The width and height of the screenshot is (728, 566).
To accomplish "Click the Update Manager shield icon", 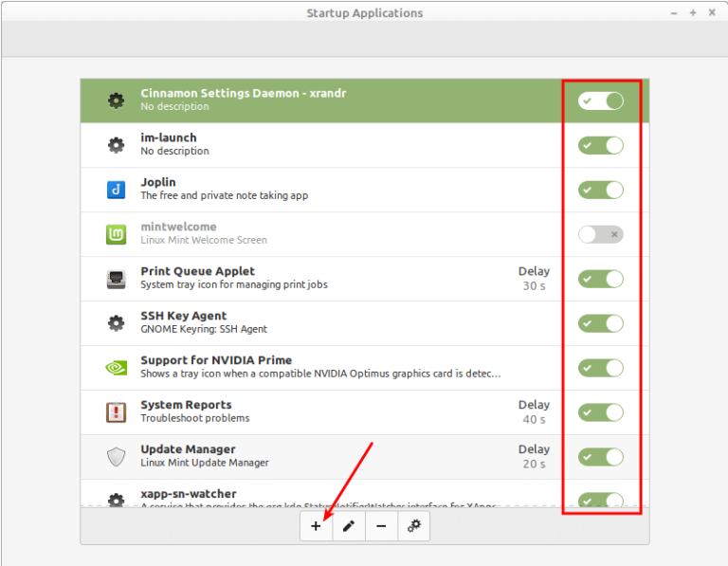I will (x=116, y=457).
